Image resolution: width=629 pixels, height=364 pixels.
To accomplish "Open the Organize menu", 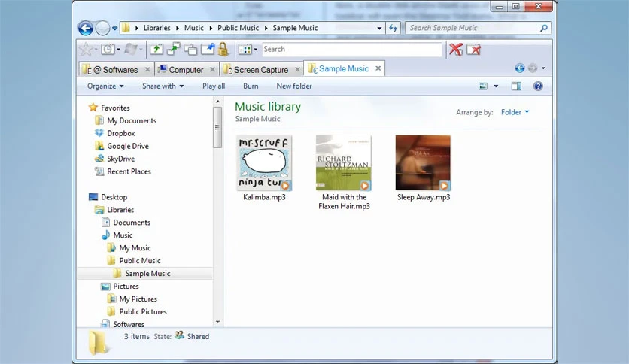I will 105,86.
